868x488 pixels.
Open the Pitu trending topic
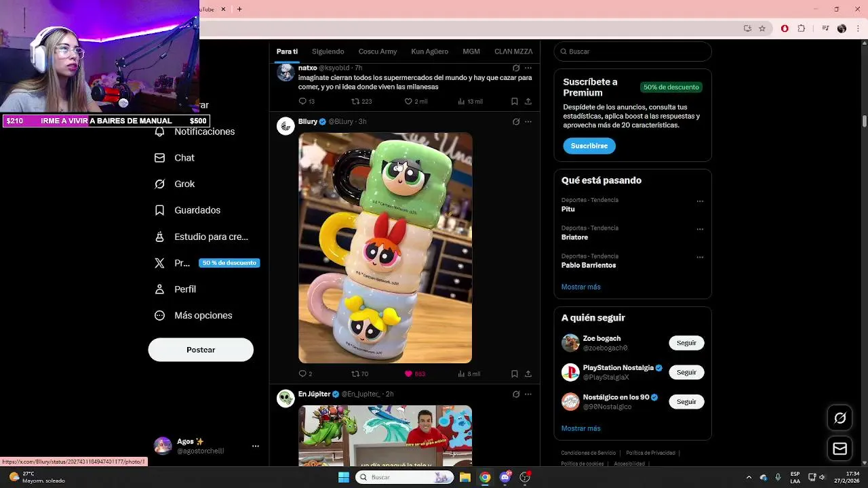point(568,209)
